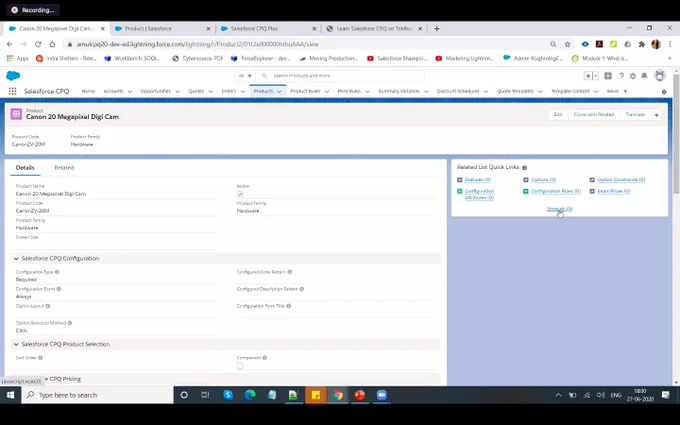Open the Opportunities tab dropdown chevron
This screenshot has width=680, height=425.
177,92
